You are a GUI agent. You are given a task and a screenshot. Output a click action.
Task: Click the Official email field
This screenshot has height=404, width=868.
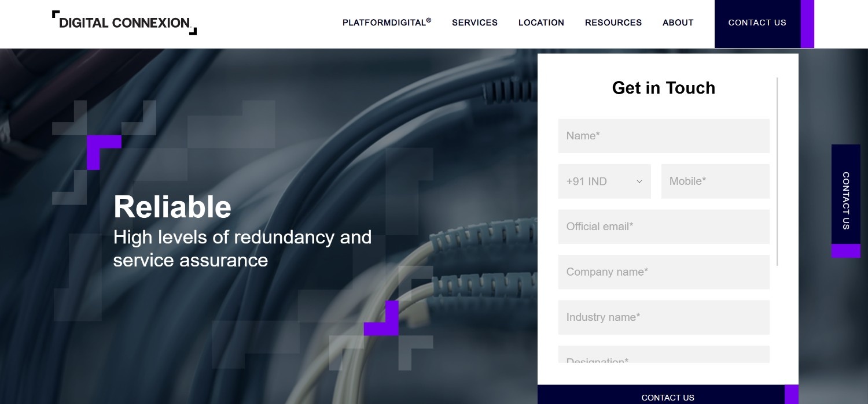pos(664,227)
